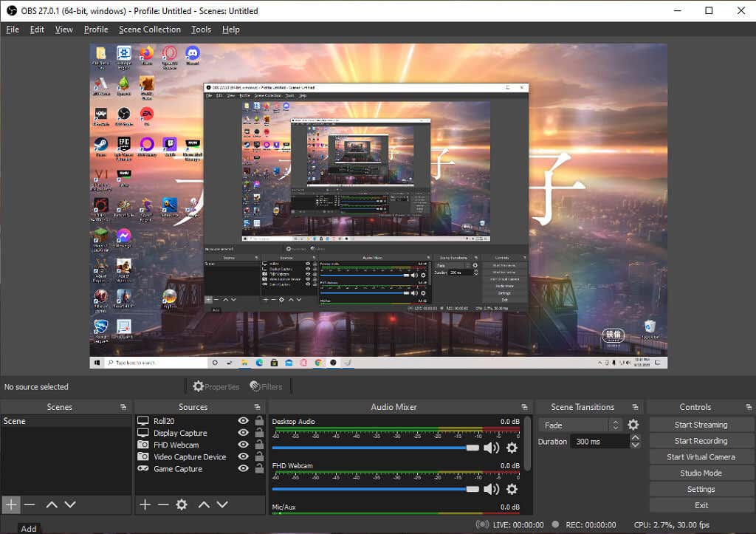Move scene down using arrow icon
The height and width of the screenshot is (534, 756).
[70, 504]
